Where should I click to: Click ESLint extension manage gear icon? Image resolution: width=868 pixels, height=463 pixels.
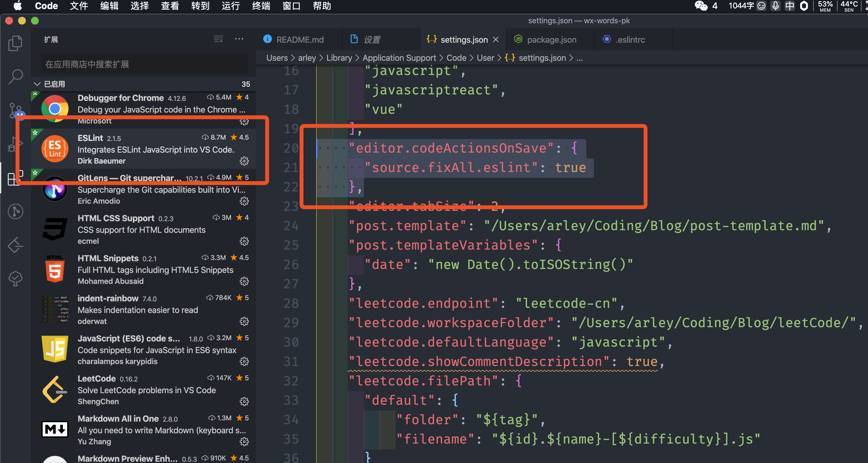pos(244,161)
